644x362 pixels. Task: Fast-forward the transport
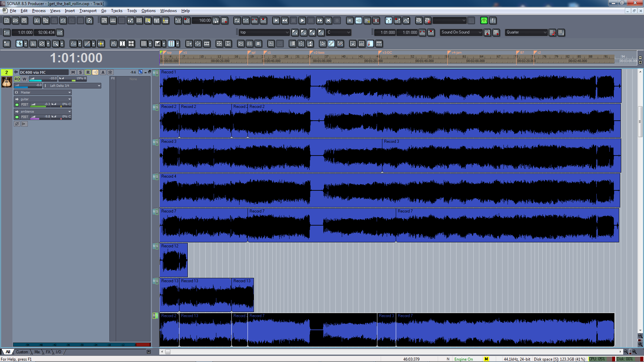(320, 21)
